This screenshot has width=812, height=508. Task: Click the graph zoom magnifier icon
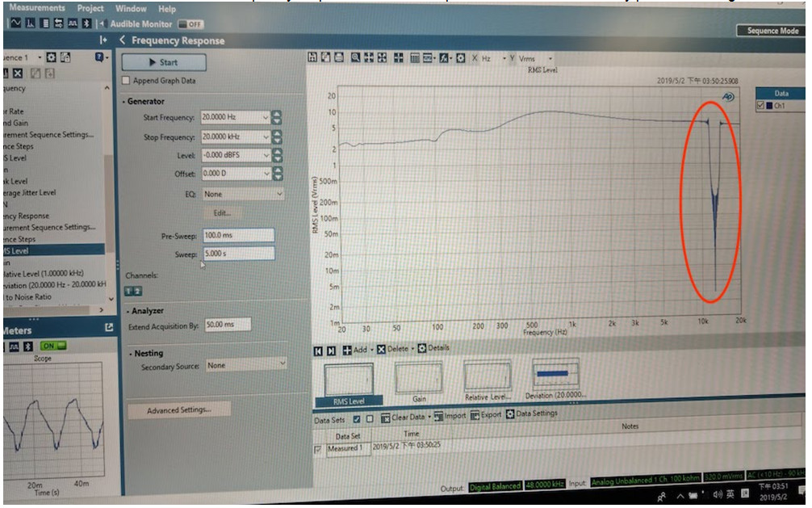pos(355,57)
